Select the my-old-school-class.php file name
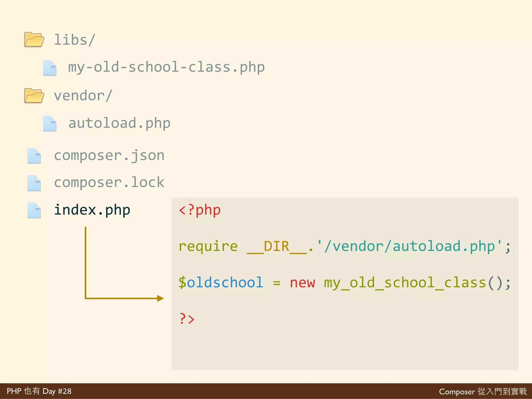Screen dimensions: 532x399 click(x=166, y=67)
